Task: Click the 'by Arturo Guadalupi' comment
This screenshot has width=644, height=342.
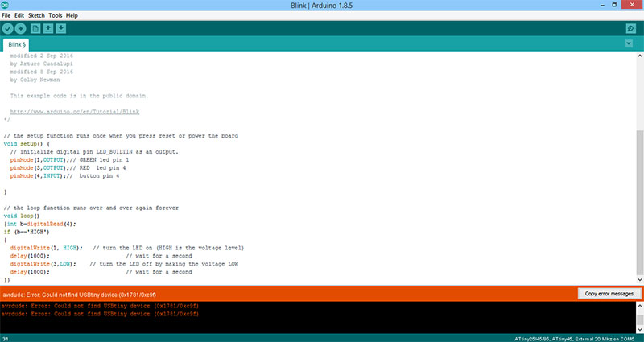Action: tap(42, 64)
